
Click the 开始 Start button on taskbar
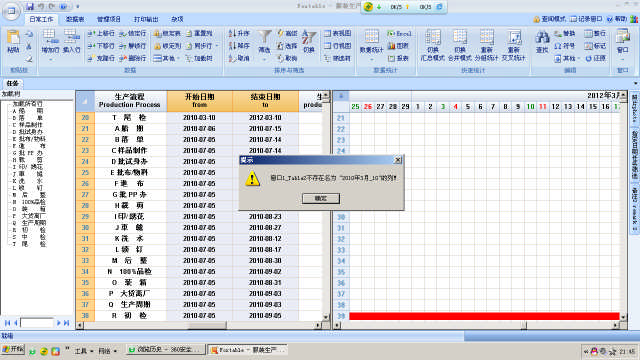(13, 350)
